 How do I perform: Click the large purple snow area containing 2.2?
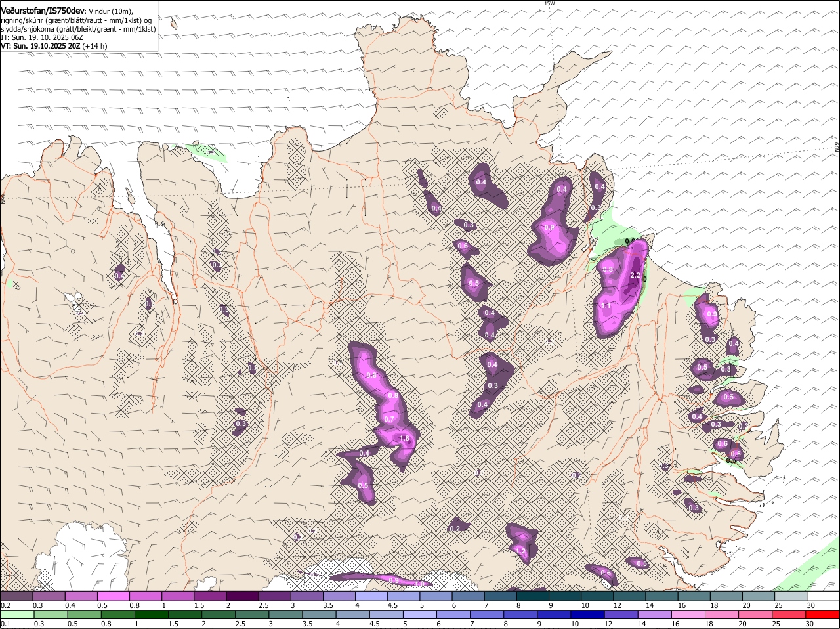620,289
